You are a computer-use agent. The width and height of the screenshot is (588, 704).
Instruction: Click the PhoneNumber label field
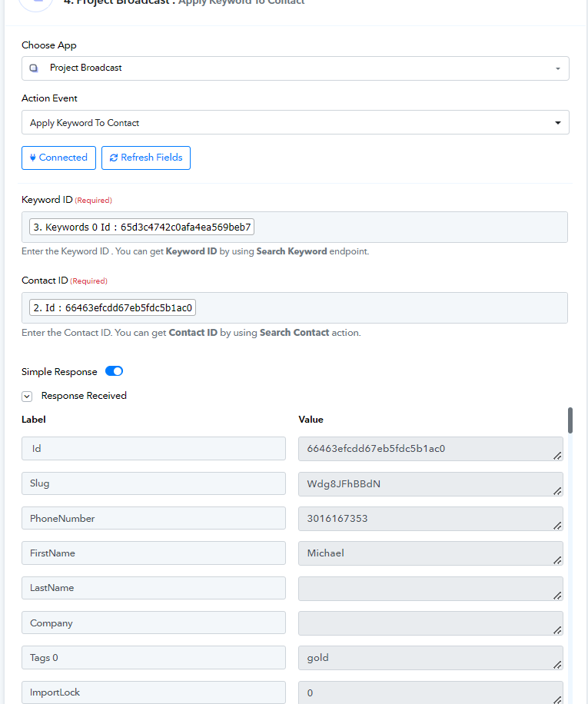154,518
